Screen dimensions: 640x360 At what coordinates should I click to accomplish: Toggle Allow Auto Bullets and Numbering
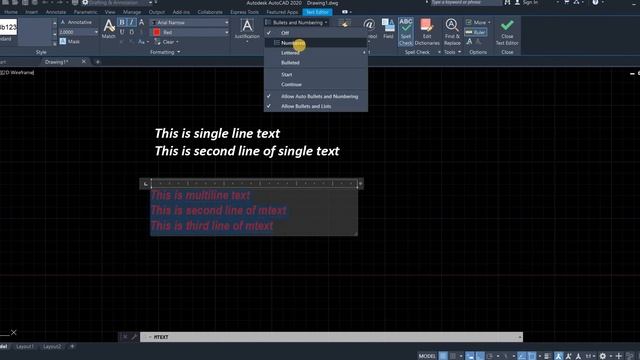tap(316, 96)
